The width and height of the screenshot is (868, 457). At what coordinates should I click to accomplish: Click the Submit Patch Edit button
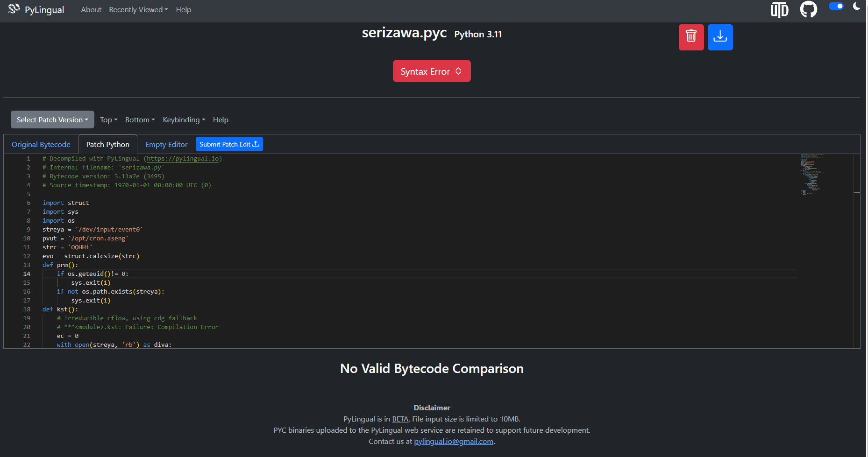click(x=229, y=144)
